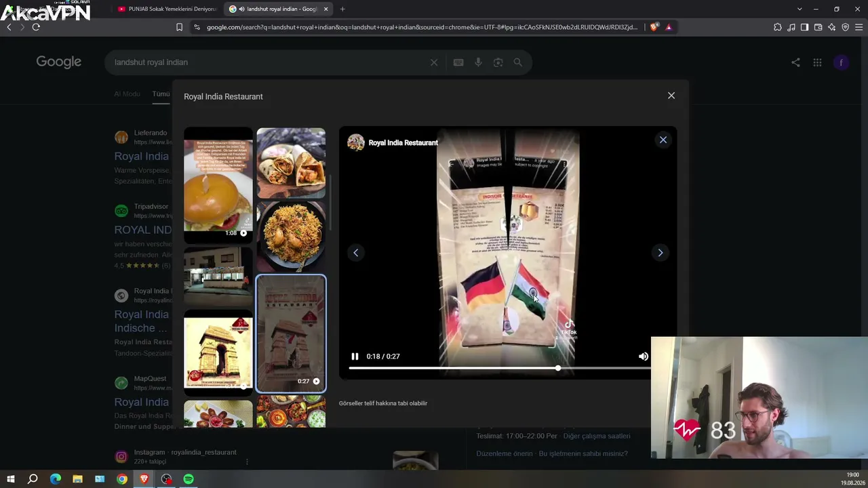868x488 pixels.
Task: Open the Windows Start menu
Action: [10, 479]
